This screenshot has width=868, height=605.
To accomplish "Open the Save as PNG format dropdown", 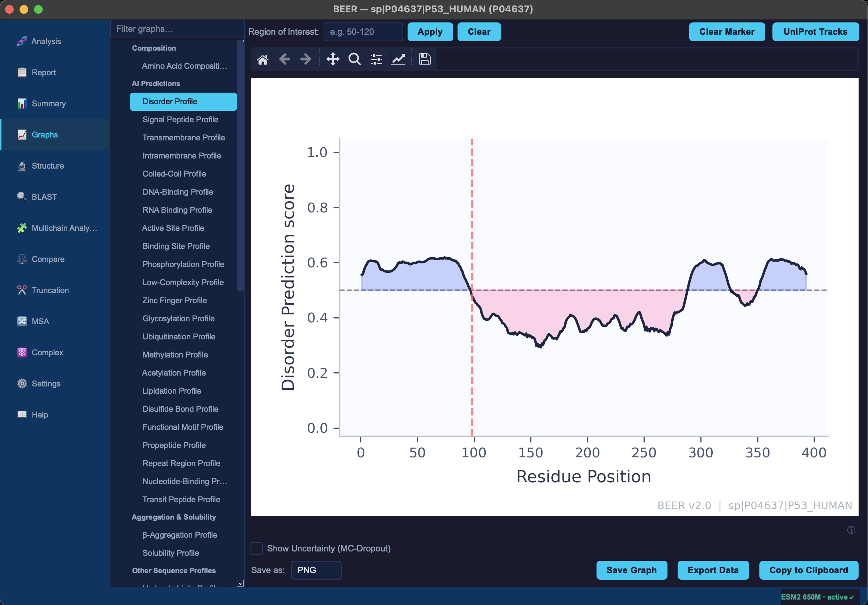I will pyautogui.click(x=316, y=570).
